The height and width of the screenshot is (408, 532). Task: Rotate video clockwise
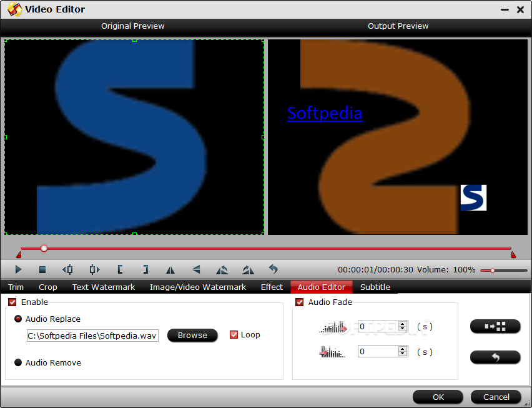(x=248, y=270)
